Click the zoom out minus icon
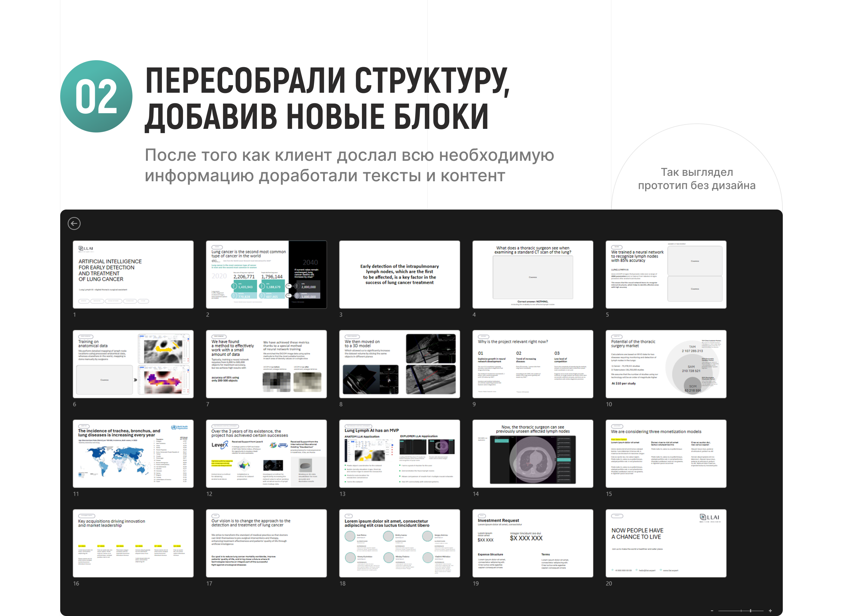This screenshot has height=616, width=843. point(712,610)
